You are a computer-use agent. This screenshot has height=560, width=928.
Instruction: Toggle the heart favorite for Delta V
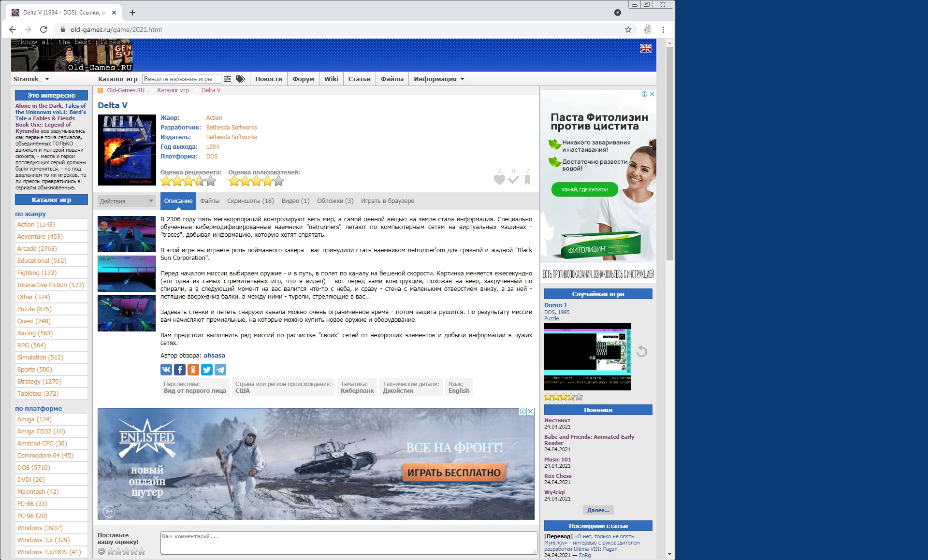point(499,180)
